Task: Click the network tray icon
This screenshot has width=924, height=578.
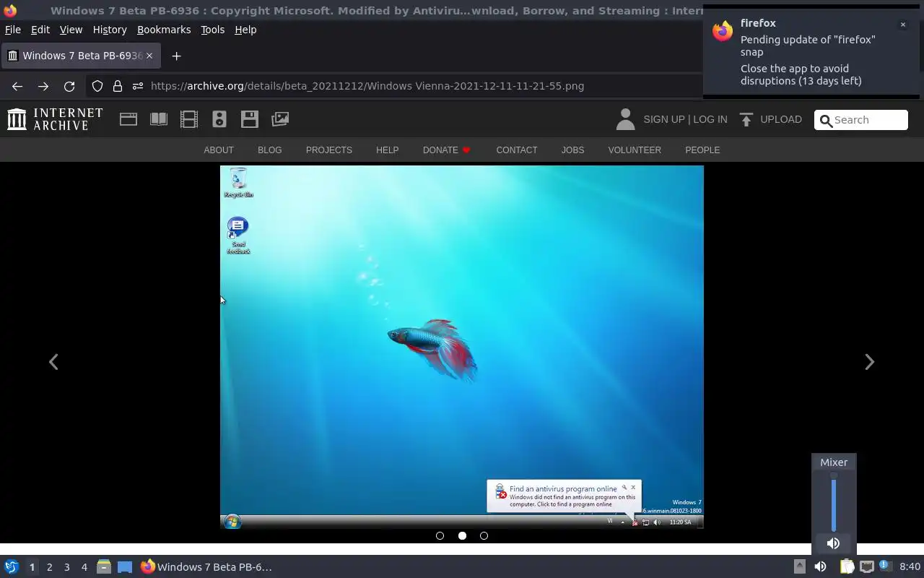Action: point(866,567)
